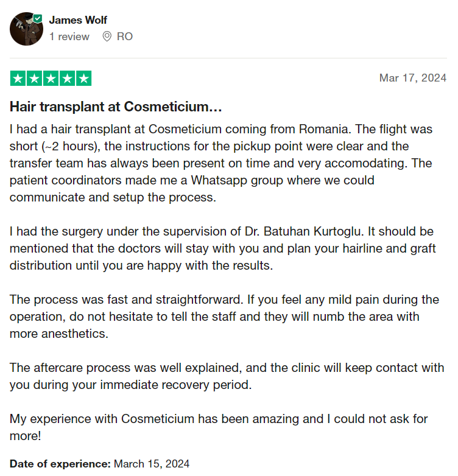458x476 pixels.
Task: Open the 'Hair transplant at Cosmeticium…' review title
Action: (116, 107)
